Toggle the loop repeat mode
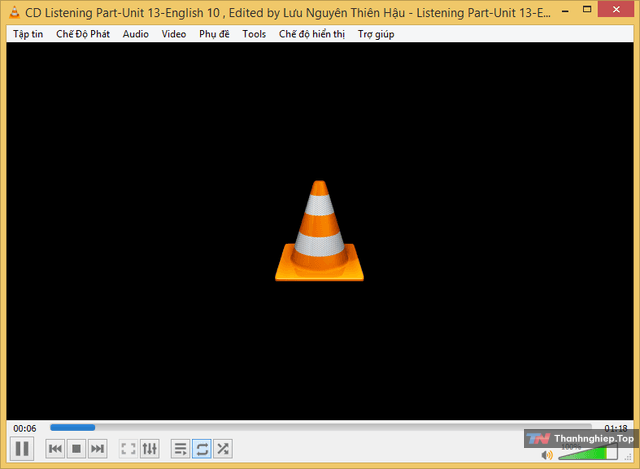 202,449
